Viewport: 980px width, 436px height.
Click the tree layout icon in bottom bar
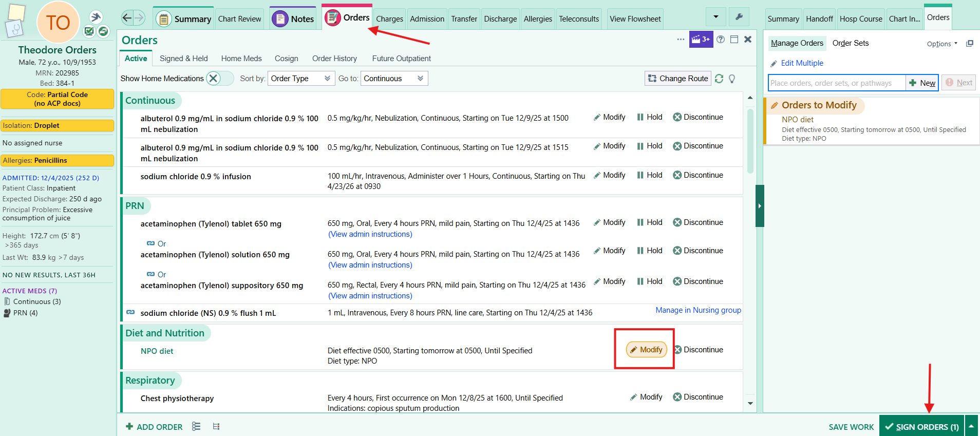(216, 426)
